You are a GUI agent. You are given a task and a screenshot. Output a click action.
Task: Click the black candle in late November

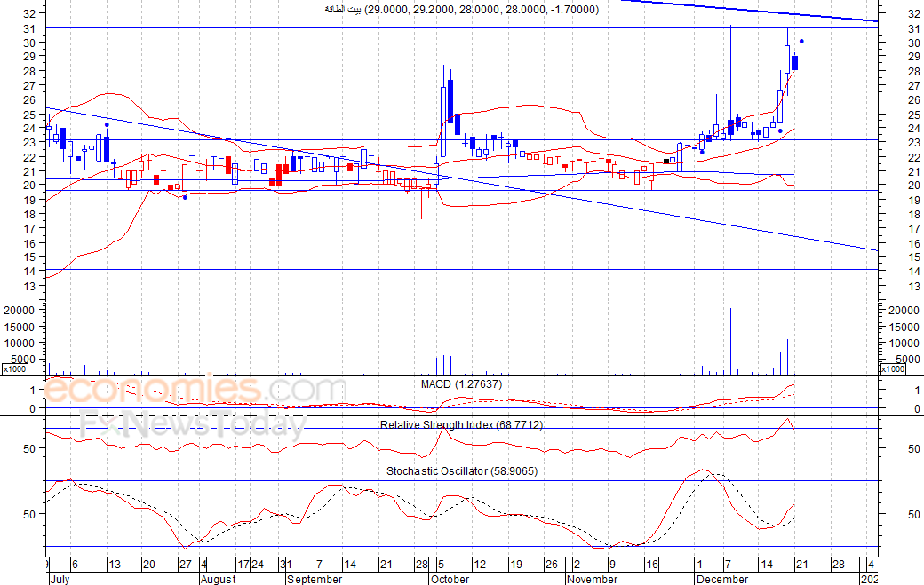click(x=666, y=162)
